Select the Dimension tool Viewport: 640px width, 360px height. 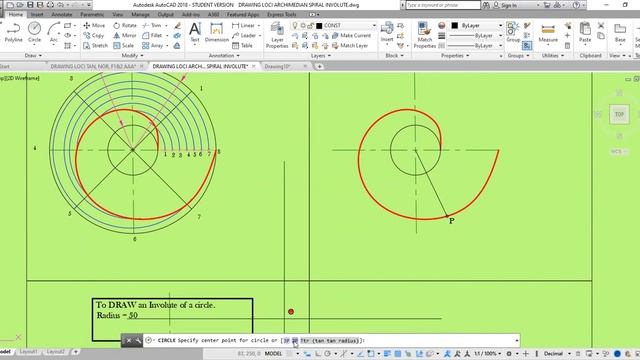(x=217, y=32)
